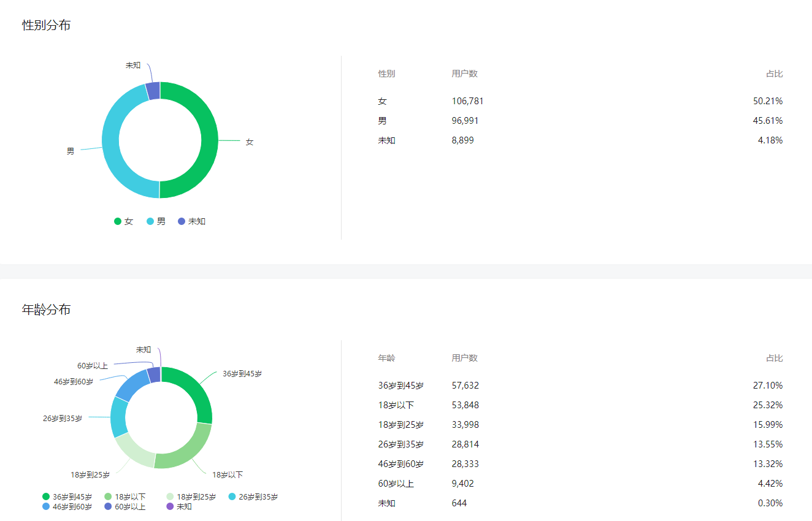
Task: Select the dark green 36岁到45岁 donut slice
Action: click(195, 392)
